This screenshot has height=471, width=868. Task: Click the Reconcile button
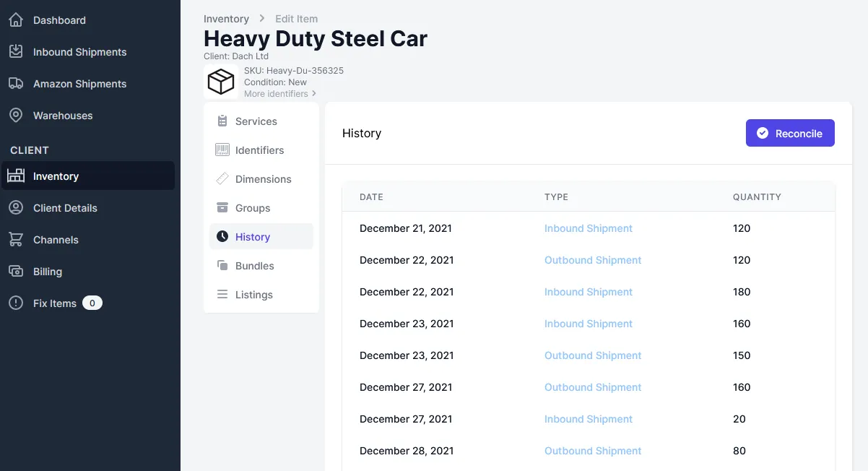click(x=790, y=133)
